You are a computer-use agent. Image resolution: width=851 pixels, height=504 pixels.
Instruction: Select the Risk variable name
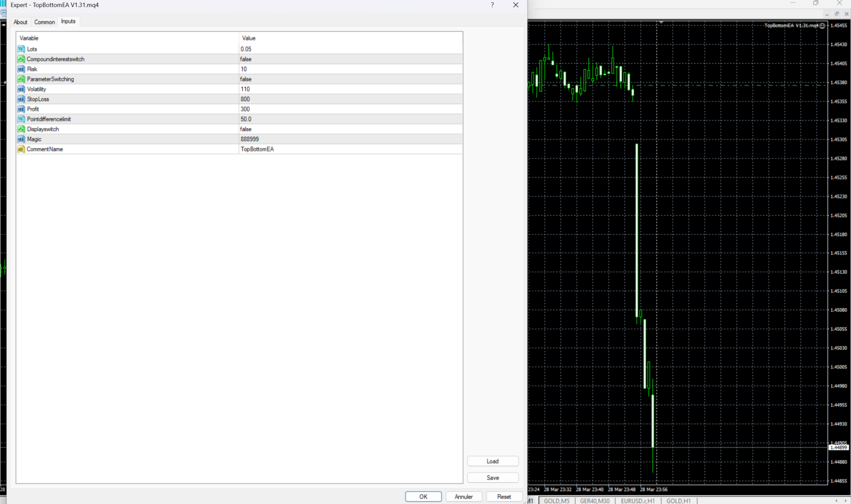coord(32,69)
